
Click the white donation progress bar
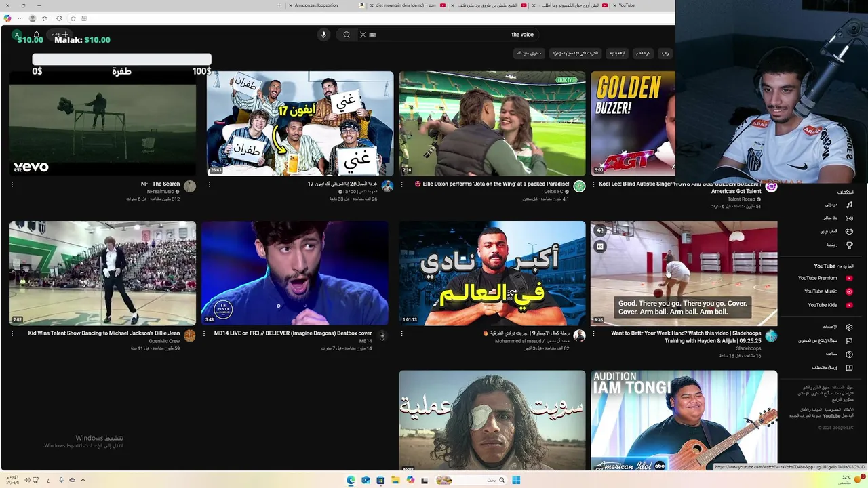pos(122,60)
